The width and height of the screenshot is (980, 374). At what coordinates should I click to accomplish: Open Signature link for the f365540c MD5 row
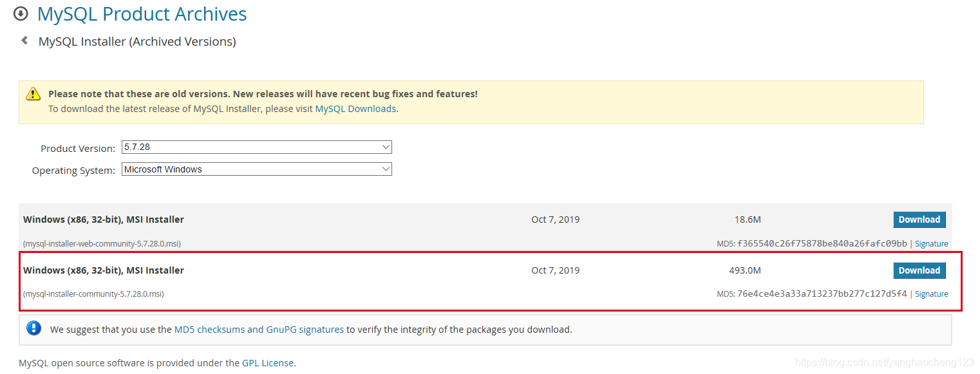tap(932, 243)
